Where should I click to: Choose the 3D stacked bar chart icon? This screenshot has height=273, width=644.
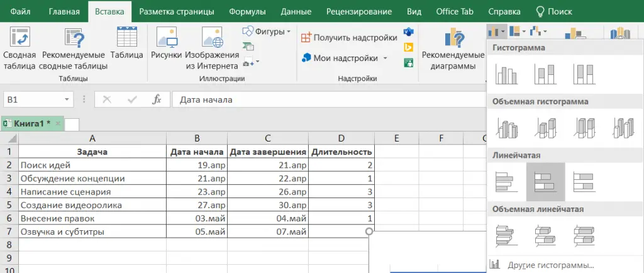[x=545, y=235]
